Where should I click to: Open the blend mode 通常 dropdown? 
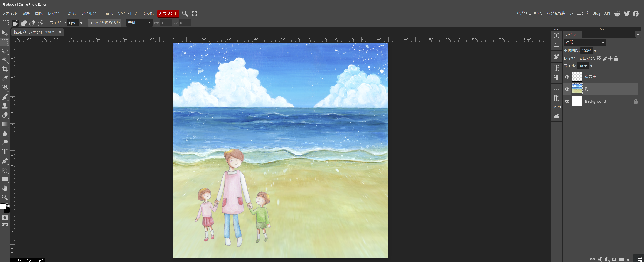[x=584, y=42]
